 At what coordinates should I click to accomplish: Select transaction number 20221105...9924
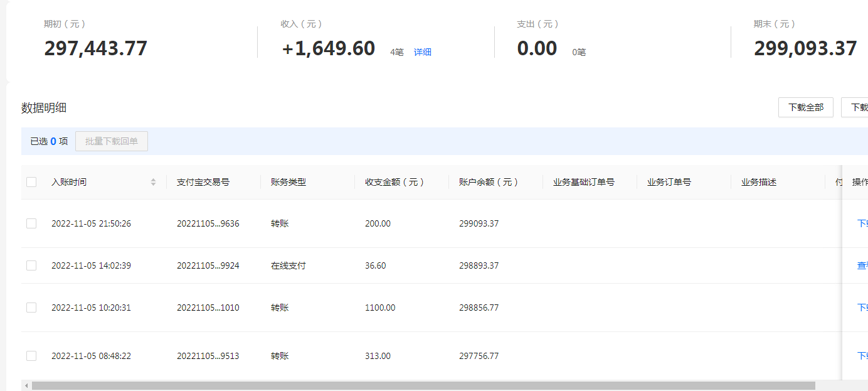click(x=208, y=265)
